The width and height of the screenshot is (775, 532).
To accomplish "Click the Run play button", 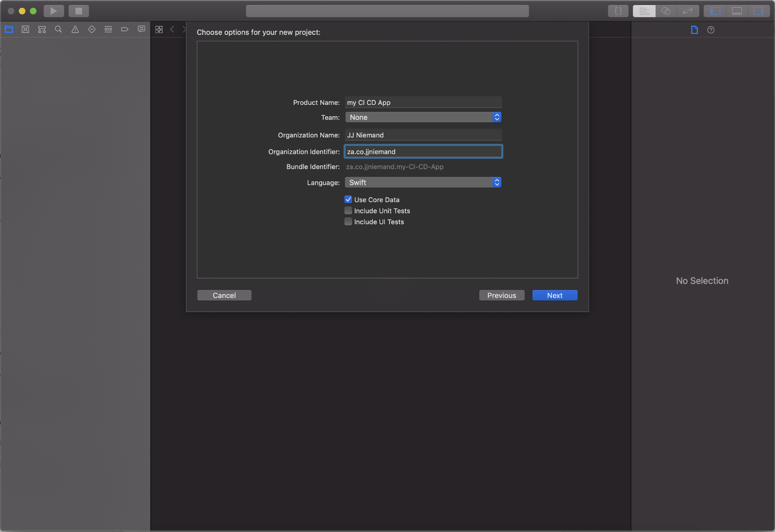I will [x=54, y=11].
